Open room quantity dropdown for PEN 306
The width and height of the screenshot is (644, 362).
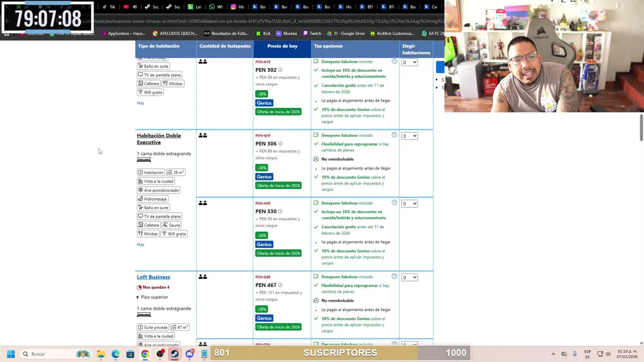410,136
